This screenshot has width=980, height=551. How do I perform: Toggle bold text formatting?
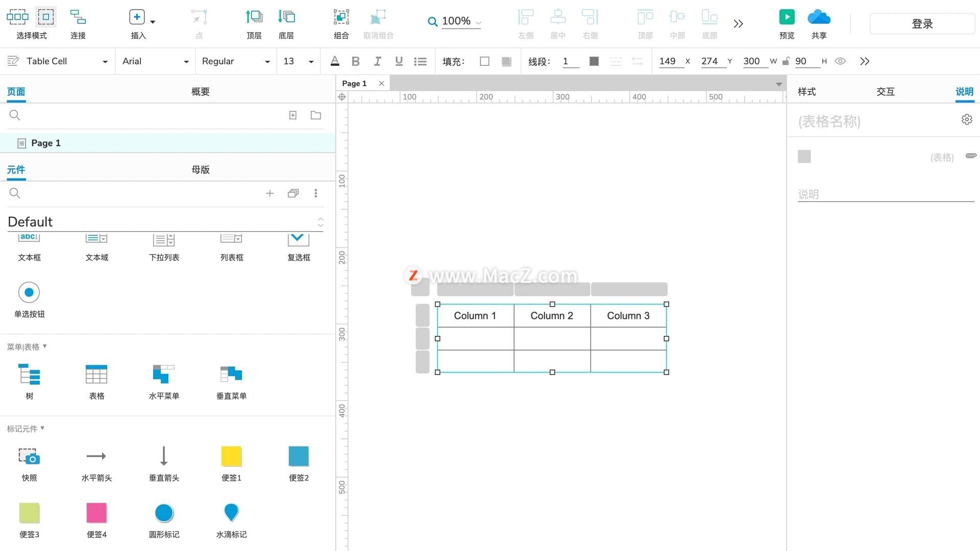pyautogui.click(x=356, y=62)
